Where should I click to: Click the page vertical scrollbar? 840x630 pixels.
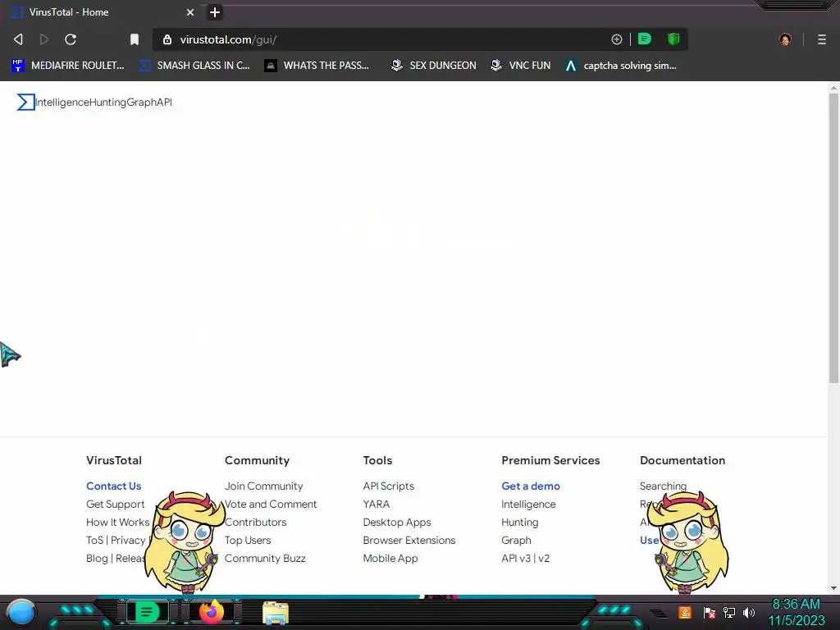pyautogui.click(x=833, y=239)
